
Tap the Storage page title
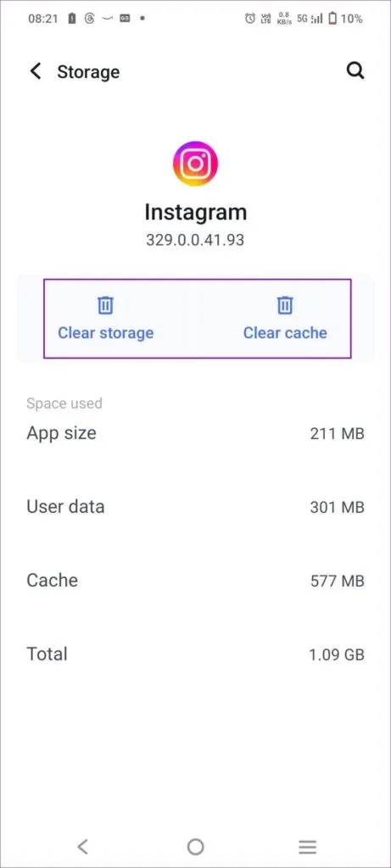[x=88, y=72]
